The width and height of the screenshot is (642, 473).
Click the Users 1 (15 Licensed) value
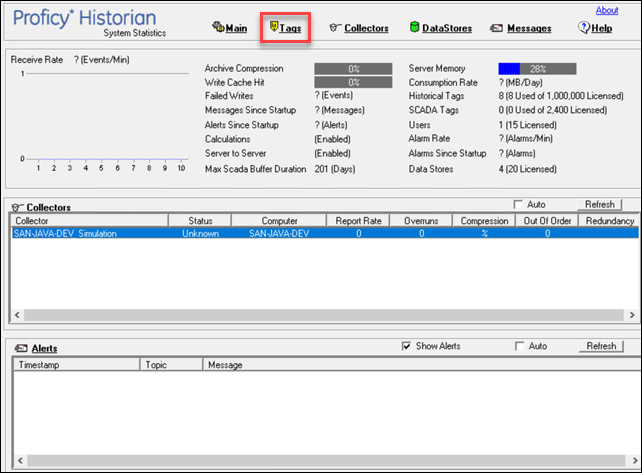[527, 125]
